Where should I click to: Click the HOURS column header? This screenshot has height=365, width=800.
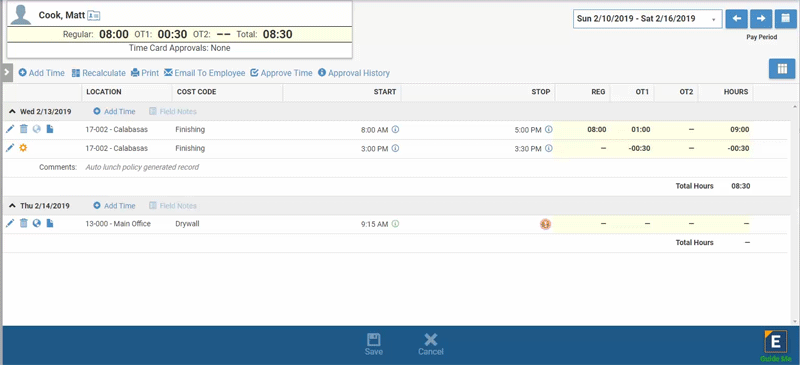pyautogui.click(x=726, y=92)
